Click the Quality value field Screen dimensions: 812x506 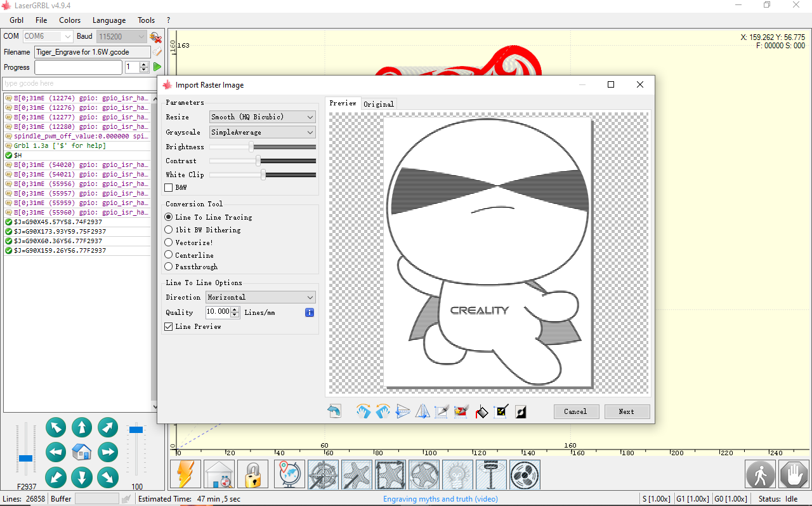[x=218, y=312]
